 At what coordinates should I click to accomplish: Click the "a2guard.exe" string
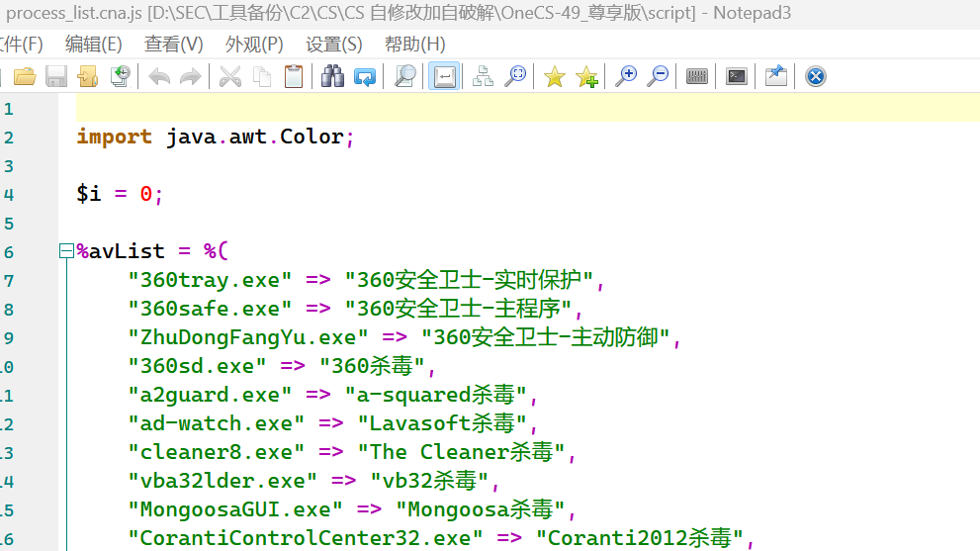(x=210, y=396)
